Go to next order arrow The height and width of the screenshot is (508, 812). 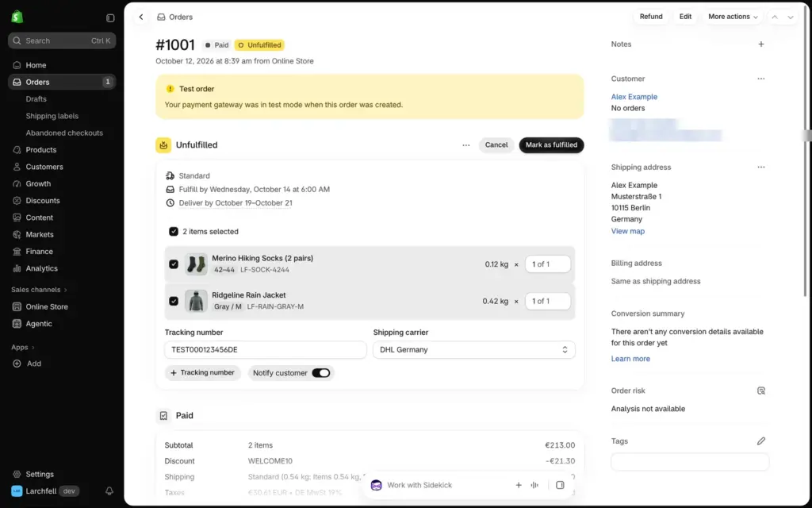tap(791, 17)
